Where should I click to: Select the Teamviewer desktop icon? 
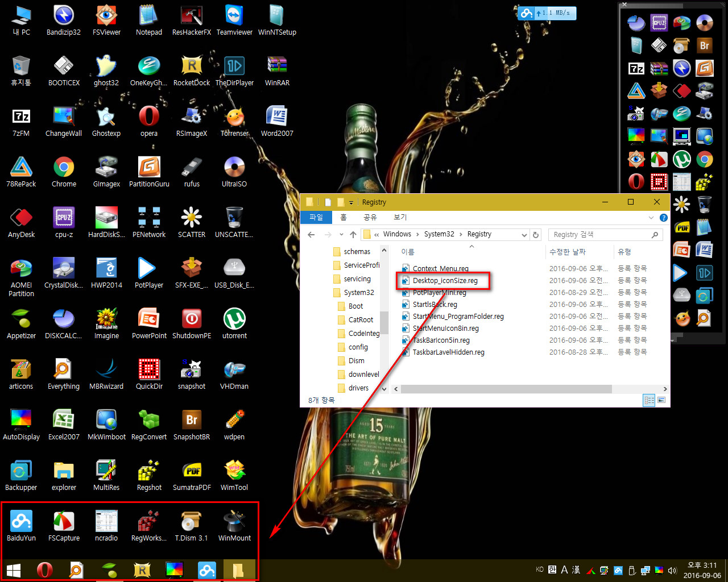(x=234, y=20)
